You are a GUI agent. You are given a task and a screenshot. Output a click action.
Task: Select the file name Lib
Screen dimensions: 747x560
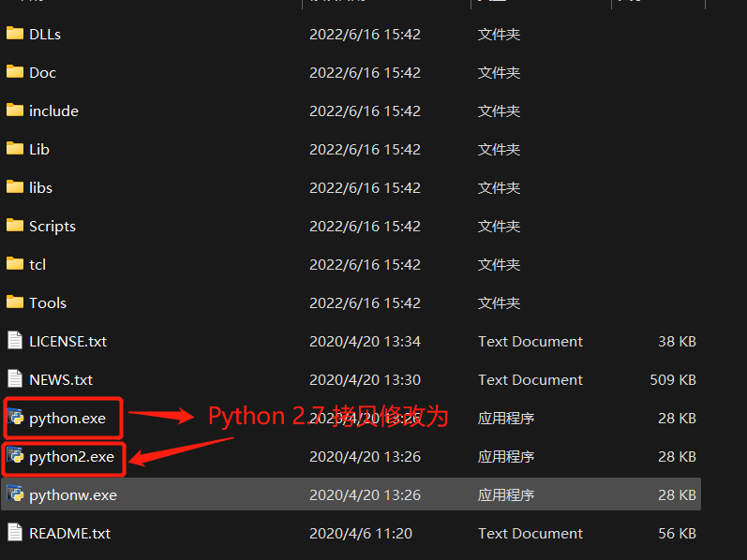click(x=39, y=150)
